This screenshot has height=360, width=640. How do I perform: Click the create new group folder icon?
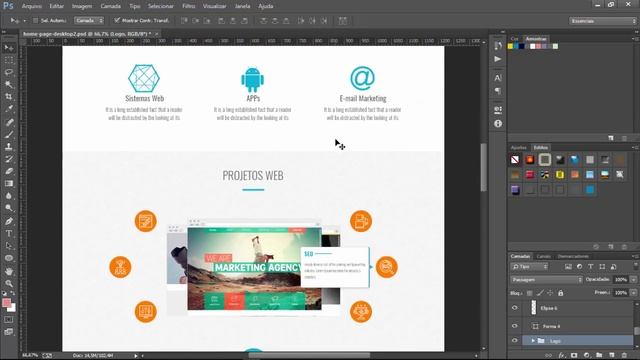[599, 356]
